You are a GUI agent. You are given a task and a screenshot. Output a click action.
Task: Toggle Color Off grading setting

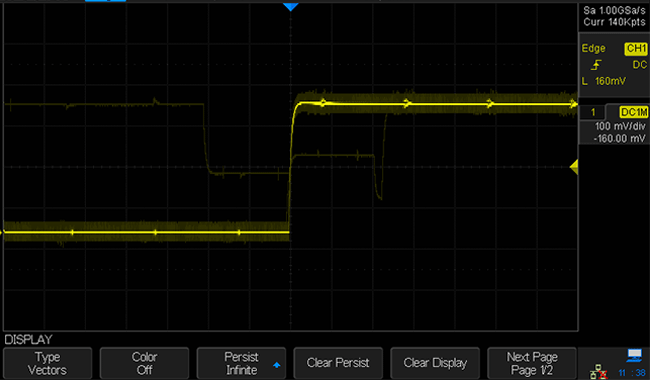point(144,363)
